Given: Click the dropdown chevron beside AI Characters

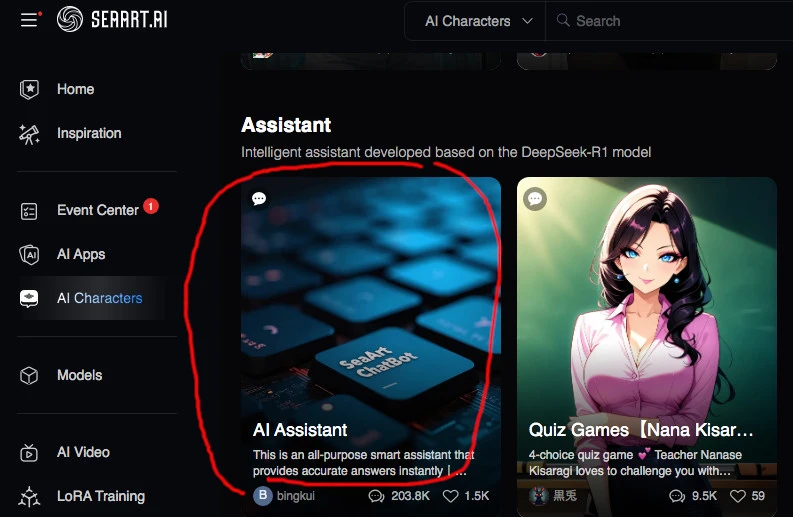Looking at the screenshot, I should coord(527,21).
